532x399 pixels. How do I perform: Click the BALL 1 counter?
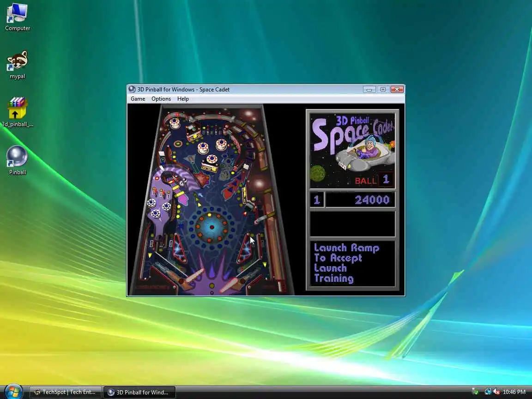pos(374,180)
